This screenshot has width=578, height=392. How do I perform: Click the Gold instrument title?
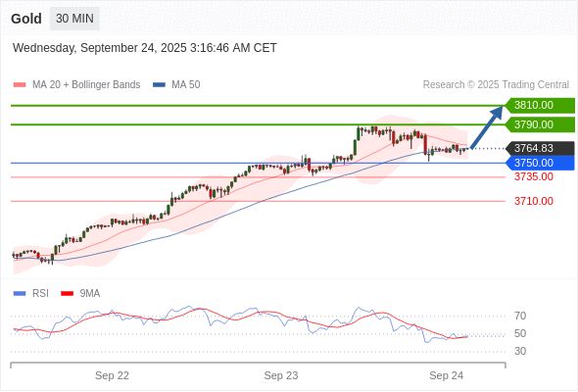click(26, 19)
